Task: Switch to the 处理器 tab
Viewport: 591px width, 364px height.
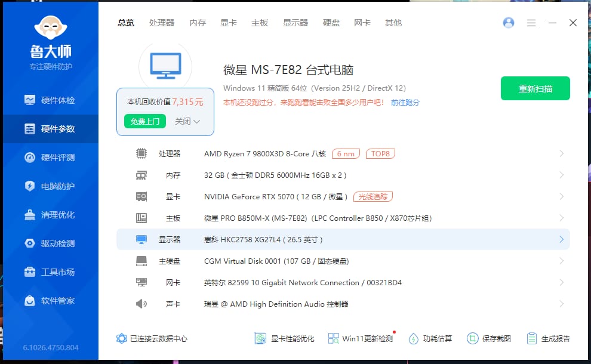Action: tap(162, 23)
